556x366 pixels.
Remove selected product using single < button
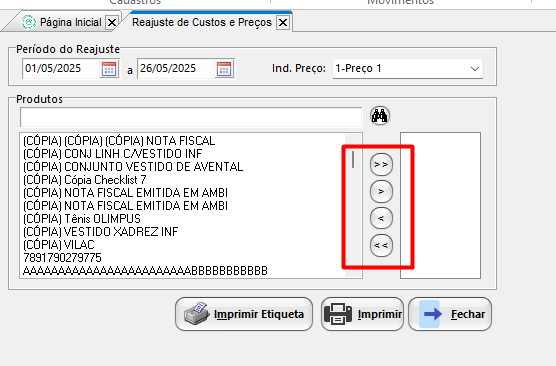pos(381,218)
